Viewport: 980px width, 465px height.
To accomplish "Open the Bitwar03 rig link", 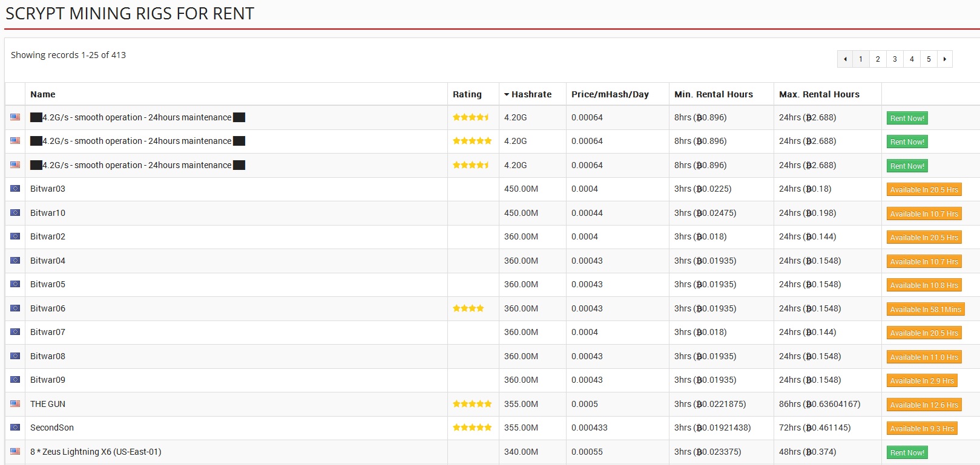I will 48,189.
